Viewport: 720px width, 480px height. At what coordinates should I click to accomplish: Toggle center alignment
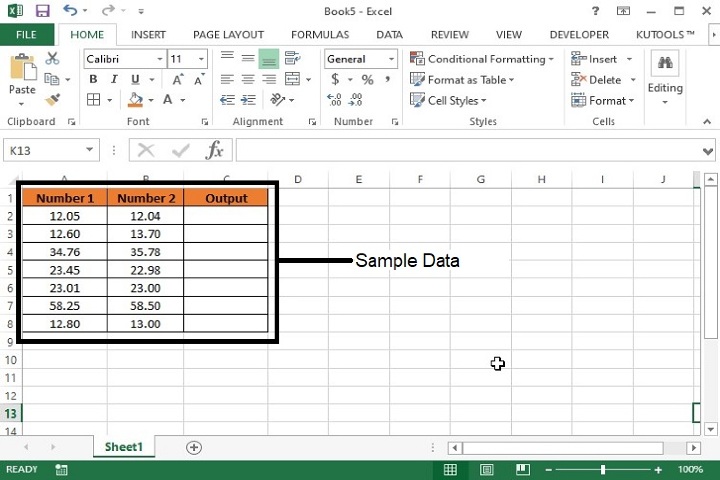(x=248, y=79)
